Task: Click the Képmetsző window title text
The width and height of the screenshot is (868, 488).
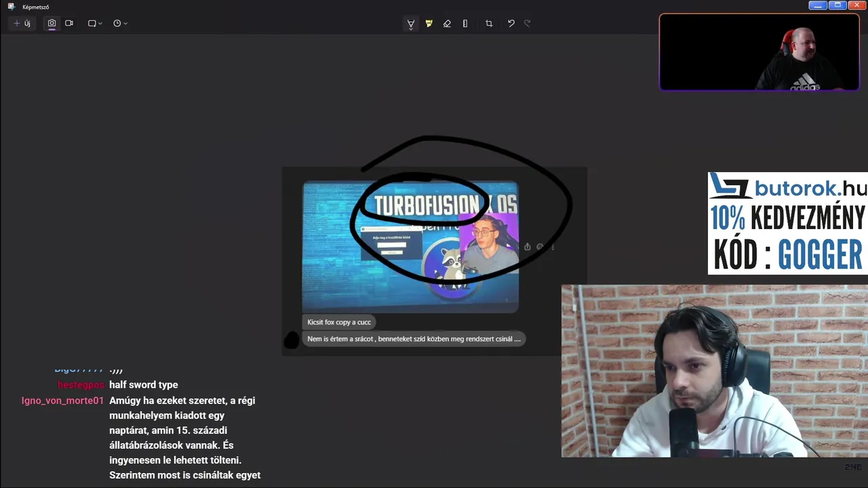Action: click(x=36, y=7)
